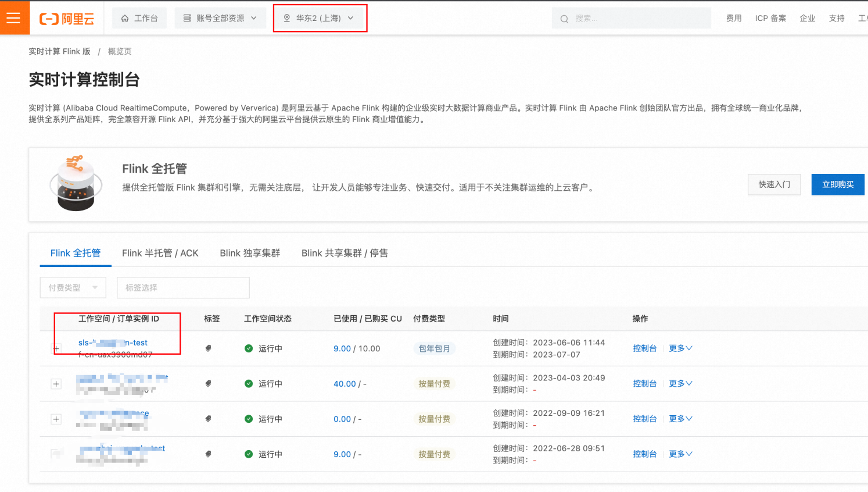The width and height of the screenshot is (868, 492).
Task: Click the 实时计算 Flink 版 breadcrumb link
Action: (60, 51)
